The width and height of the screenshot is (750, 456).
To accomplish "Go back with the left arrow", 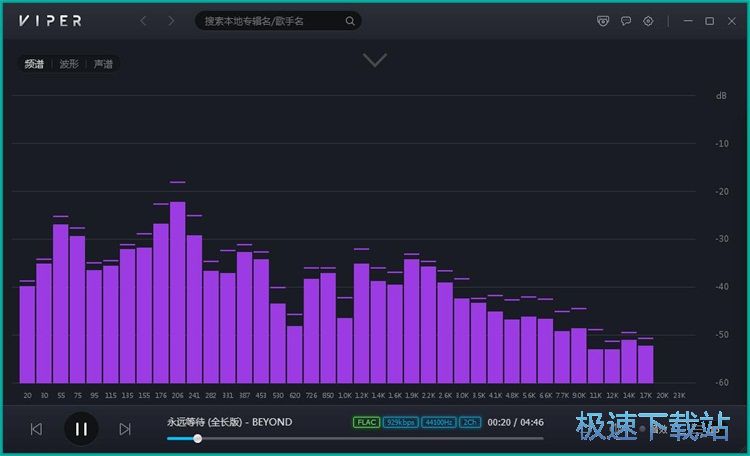I will click(143, 21).
